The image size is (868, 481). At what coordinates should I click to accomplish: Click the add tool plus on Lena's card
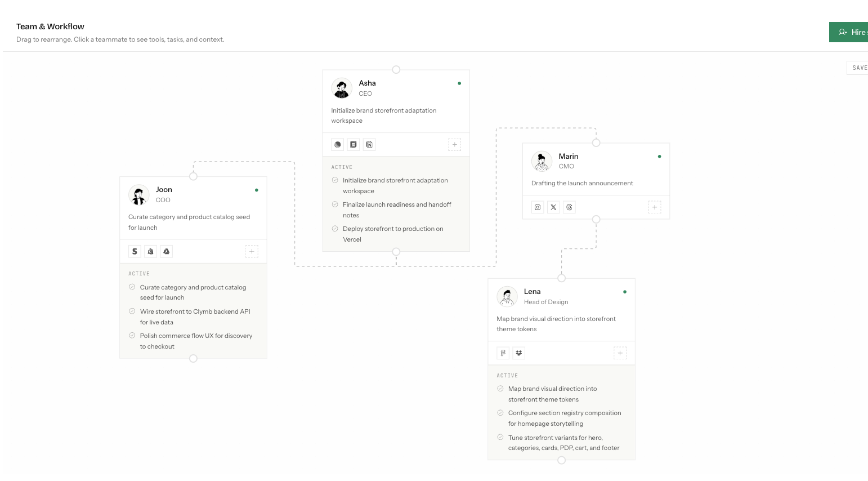[620, 353]
